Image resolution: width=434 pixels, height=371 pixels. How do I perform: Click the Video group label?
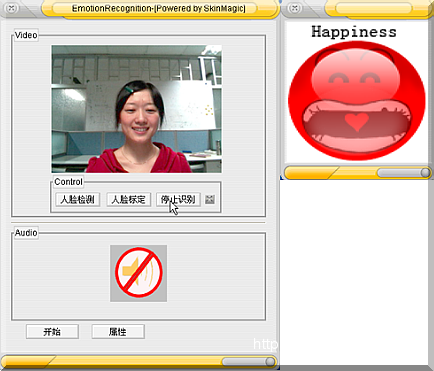26,35
